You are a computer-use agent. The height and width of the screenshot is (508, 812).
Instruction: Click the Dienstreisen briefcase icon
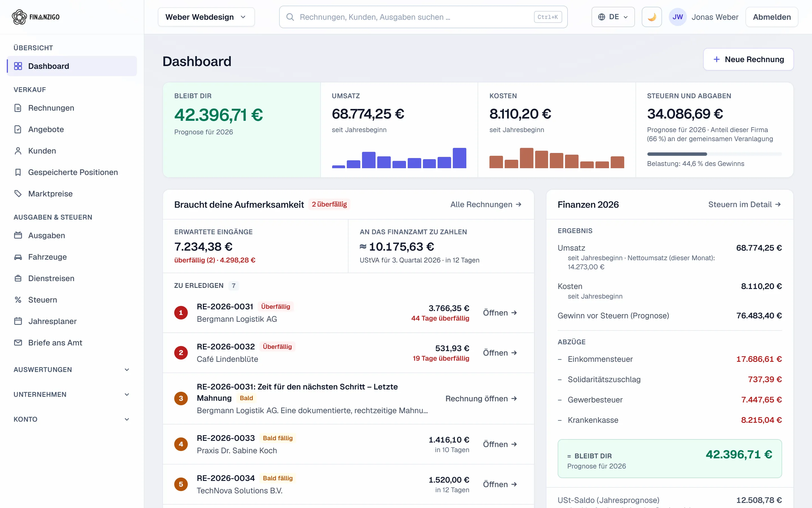tap(18, 279)
